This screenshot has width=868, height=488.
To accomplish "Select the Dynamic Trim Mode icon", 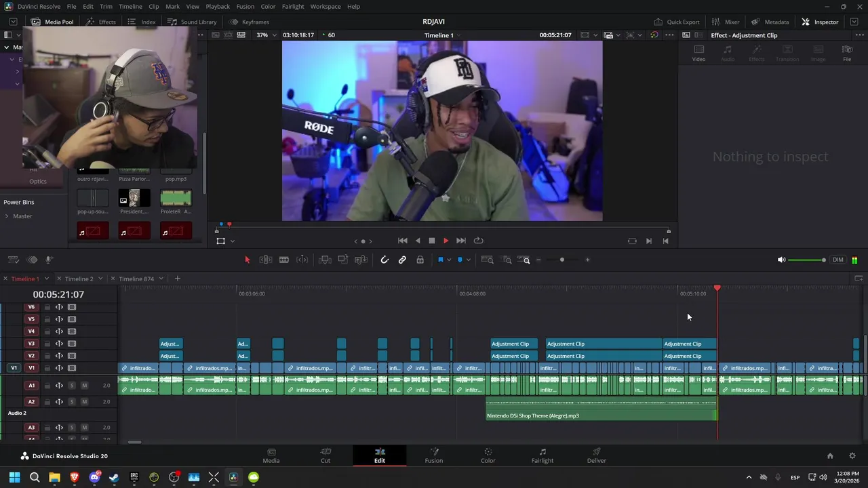I will [x=302, y=260].
